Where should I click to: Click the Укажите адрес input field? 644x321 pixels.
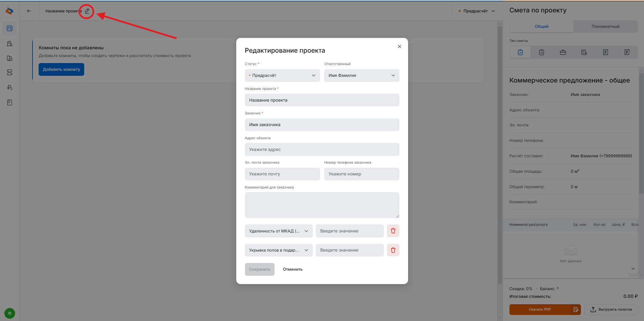322,150
